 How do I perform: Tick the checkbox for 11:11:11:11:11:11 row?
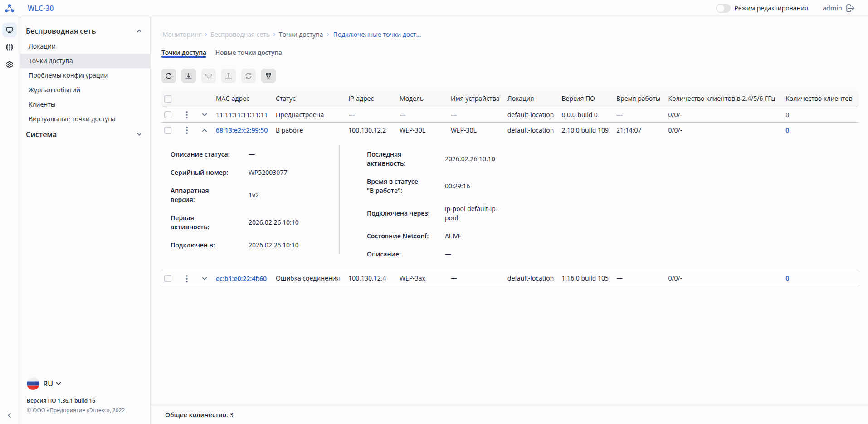(168, 115)
